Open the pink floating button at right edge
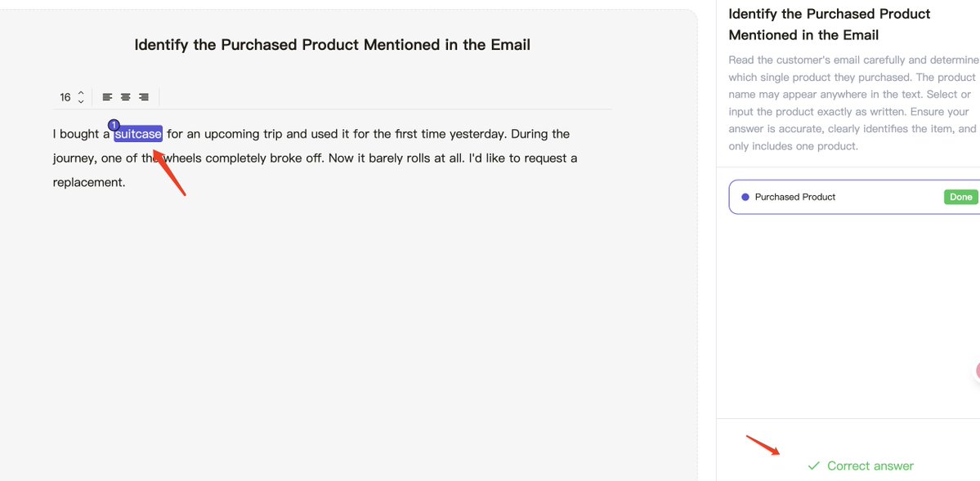The height and width of the screenshot is (481, 980). point(977,372)
